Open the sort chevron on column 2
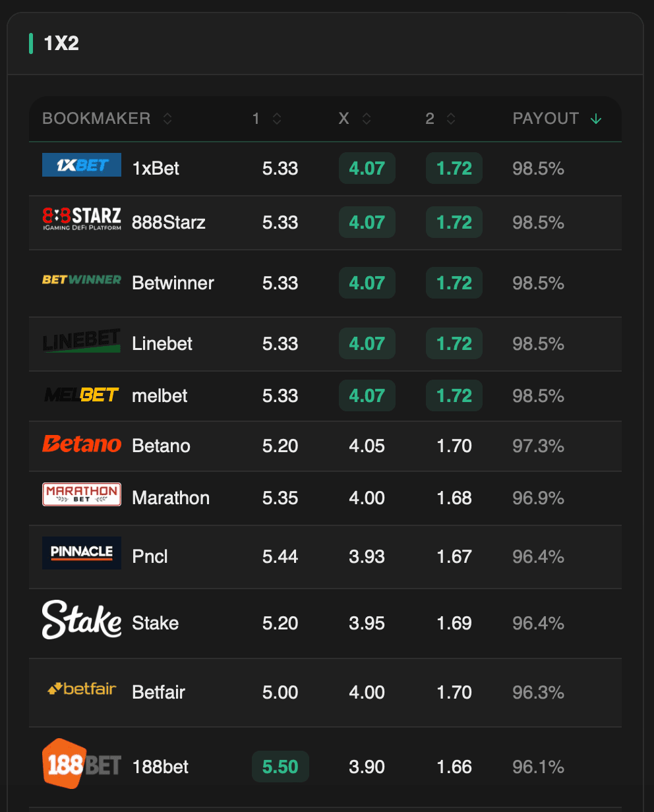 [451, 119]
